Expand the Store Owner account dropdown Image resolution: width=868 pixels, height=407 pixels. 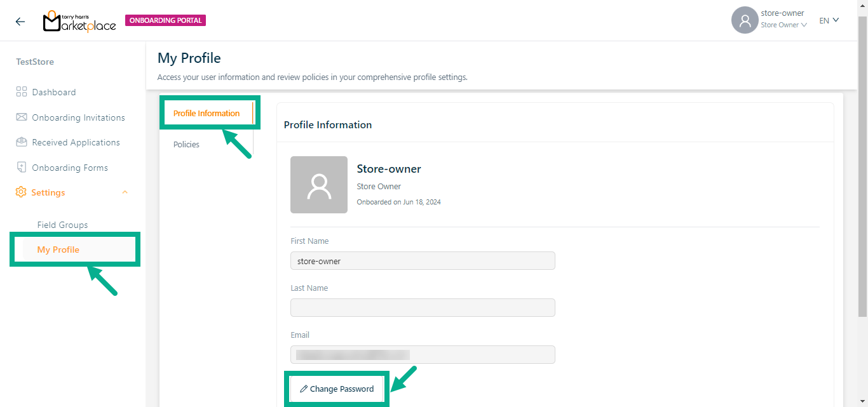(784, 25)
